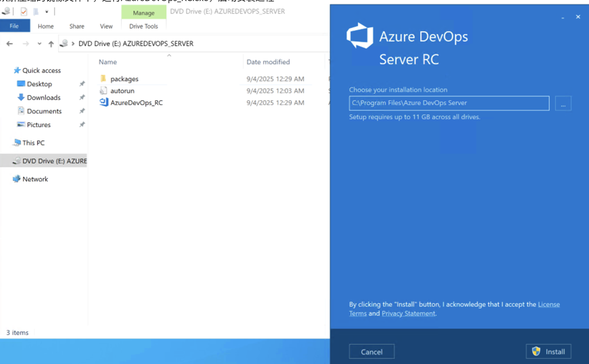
Task: Click the drive icon in address bar
Action: tap(64, 44)
